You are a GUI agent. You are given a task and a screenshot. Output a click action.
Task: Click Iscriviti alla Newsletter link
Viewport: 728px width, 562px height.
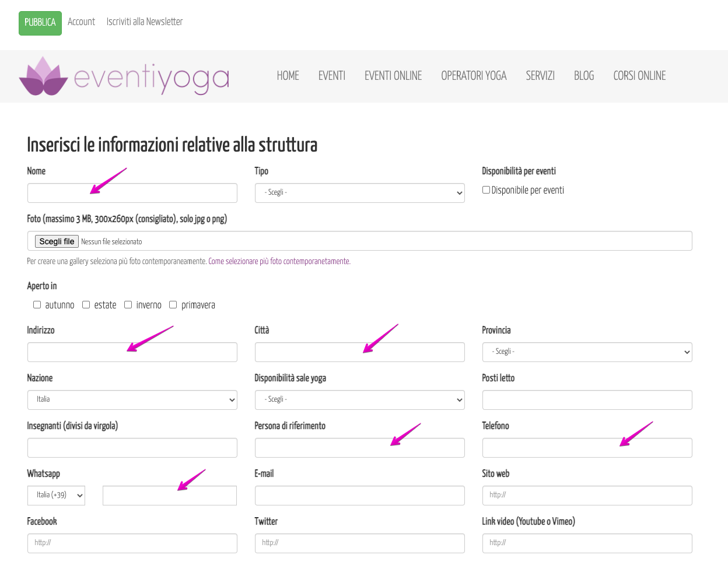pyautogui.click(x=144, y=22)
